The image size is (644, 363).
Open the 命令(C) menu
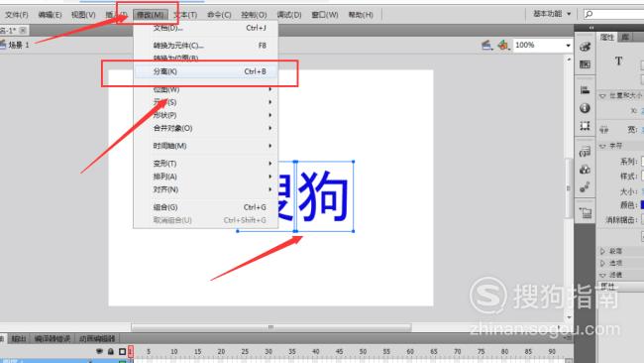pyautogui.click(x=219, y=15)
